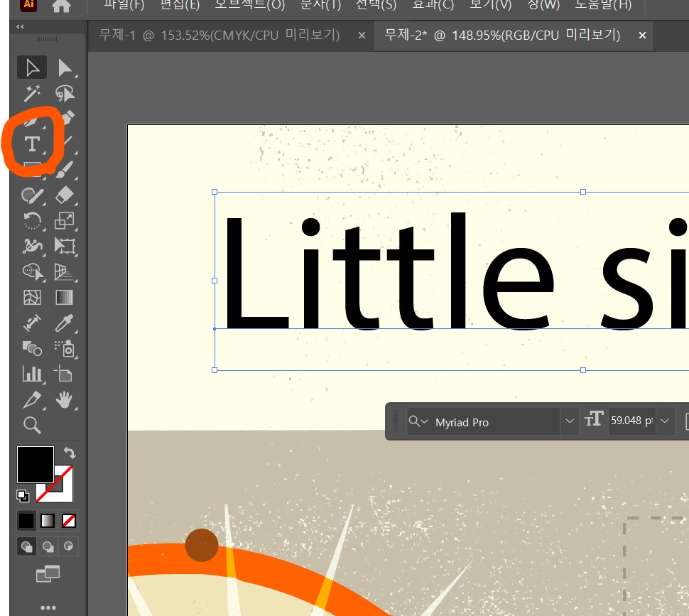Expand the Myriad Pro font family list
The width and height of the screenshot is (689, 616).
[570, 421]
